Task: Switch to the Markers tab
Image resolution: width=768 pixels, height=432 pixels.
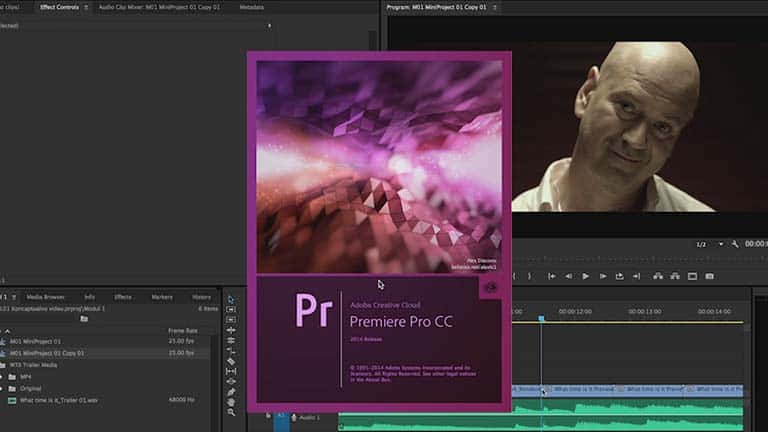Action: tap(162, 297)
